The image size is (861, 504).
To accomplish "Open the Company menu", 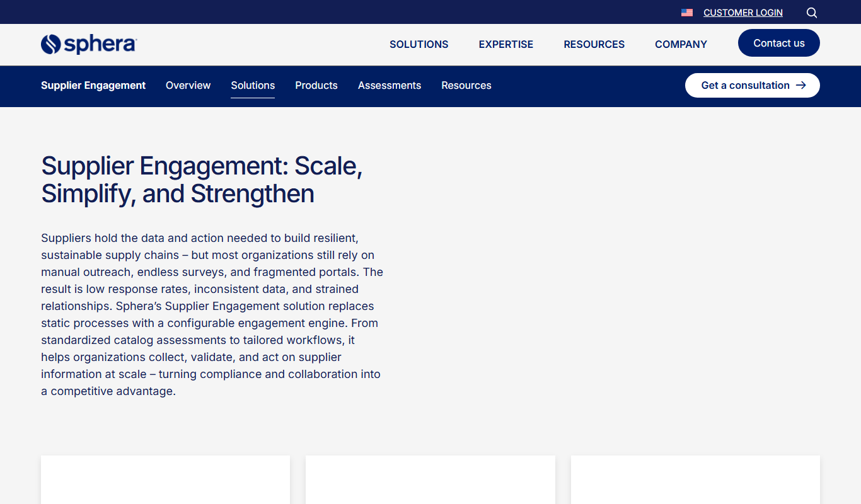I will (681, 44).
